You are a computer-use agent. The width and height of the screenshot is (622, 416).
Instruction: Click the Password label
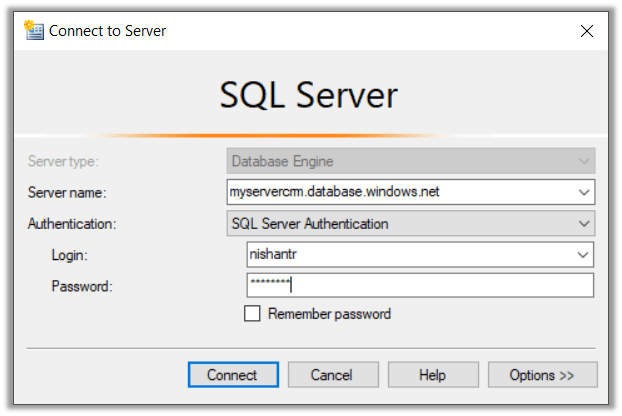79,287
